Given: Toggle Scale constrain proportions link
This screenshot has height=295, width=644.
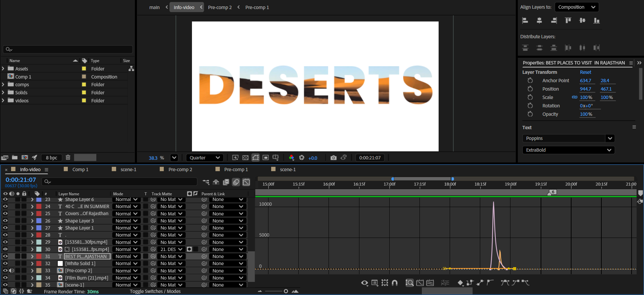Looking at the screenshot, I should tap(575, 97).
